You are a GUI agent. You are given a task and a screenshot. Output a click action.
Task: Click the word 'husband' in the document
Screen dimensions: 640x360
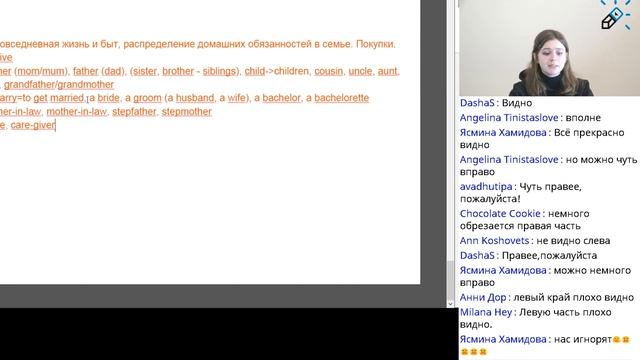pos(195,98)
